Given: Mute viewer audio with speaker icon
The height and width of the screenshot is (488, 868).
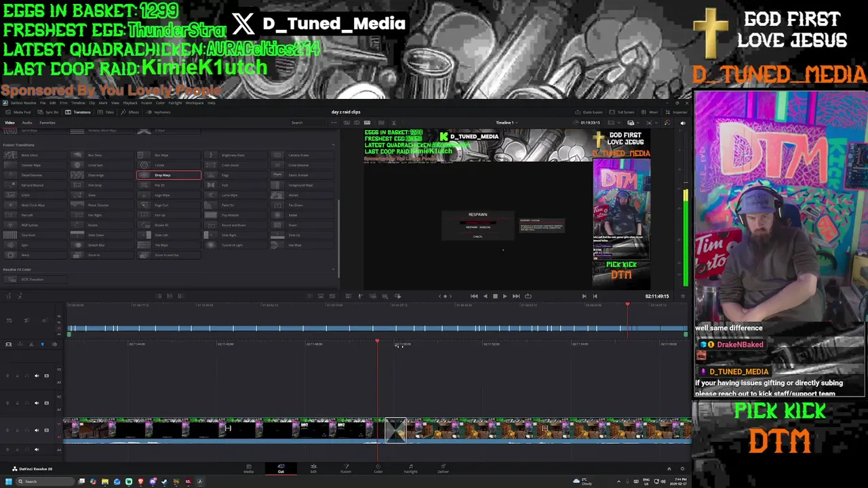Looking at the screenshot, I should [x=683, y=123].
